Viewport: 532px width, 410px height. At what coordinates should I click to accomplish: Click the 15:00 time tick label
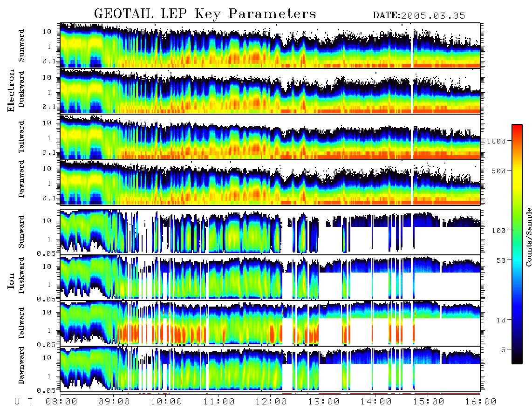pos(429,402)
